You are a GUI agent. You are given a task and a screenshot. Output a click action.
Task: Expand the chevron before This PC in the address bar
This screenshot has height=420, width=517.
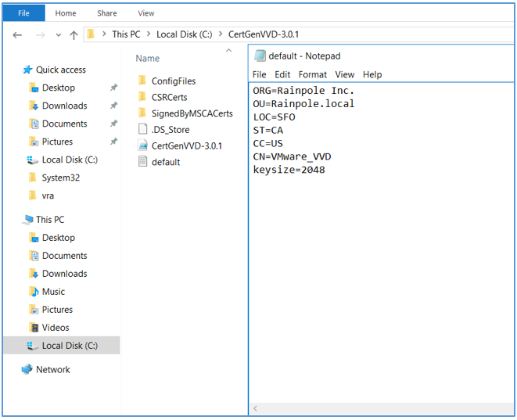coord(104,34)
